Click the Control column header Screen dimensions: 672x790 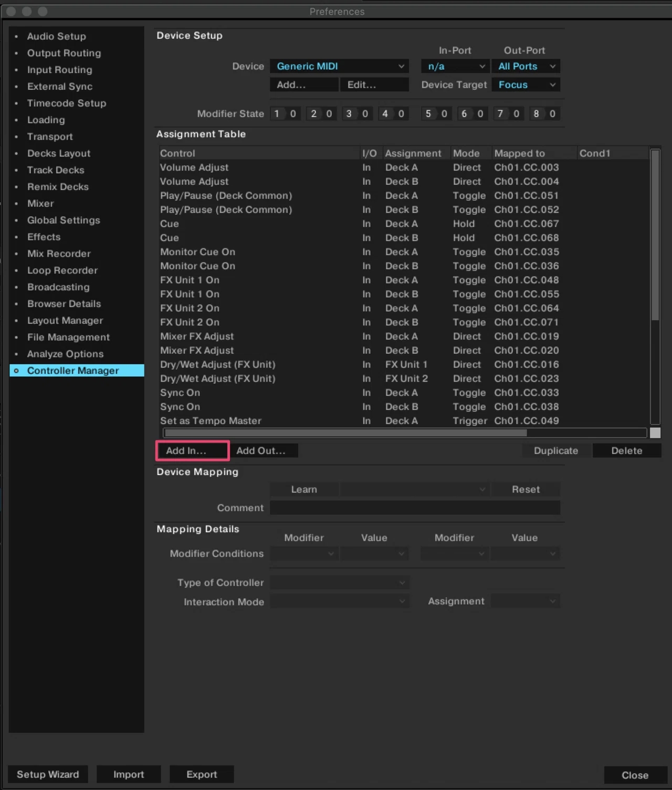[259, 153]
